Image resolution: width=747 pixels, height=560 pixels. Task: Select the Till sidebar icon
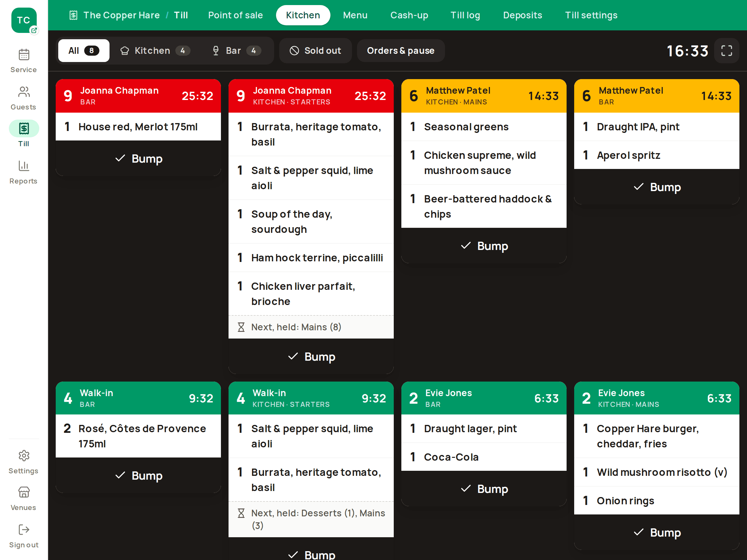[24, 128]
